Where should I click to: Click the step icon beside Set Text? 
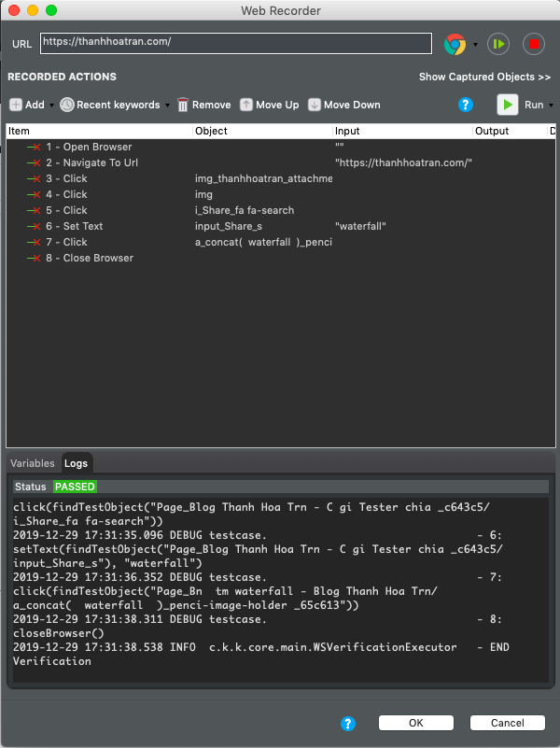(x=34, y=227)
